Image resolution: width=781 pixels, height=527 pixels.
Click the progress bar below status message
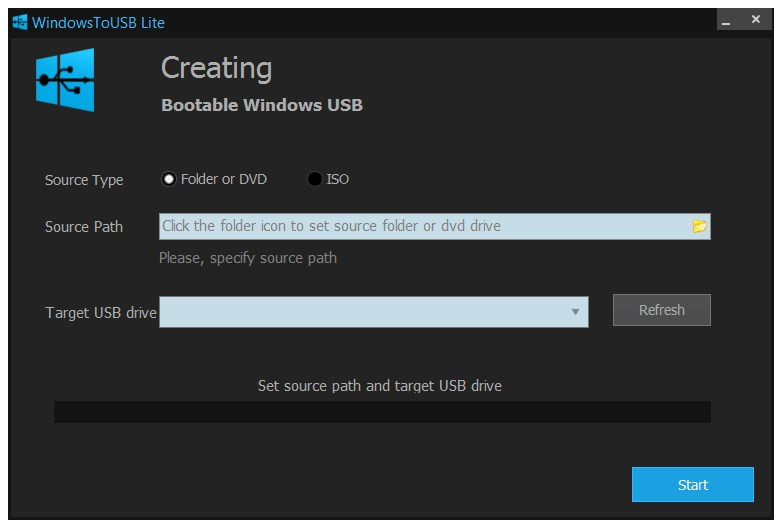pos(382,412)
